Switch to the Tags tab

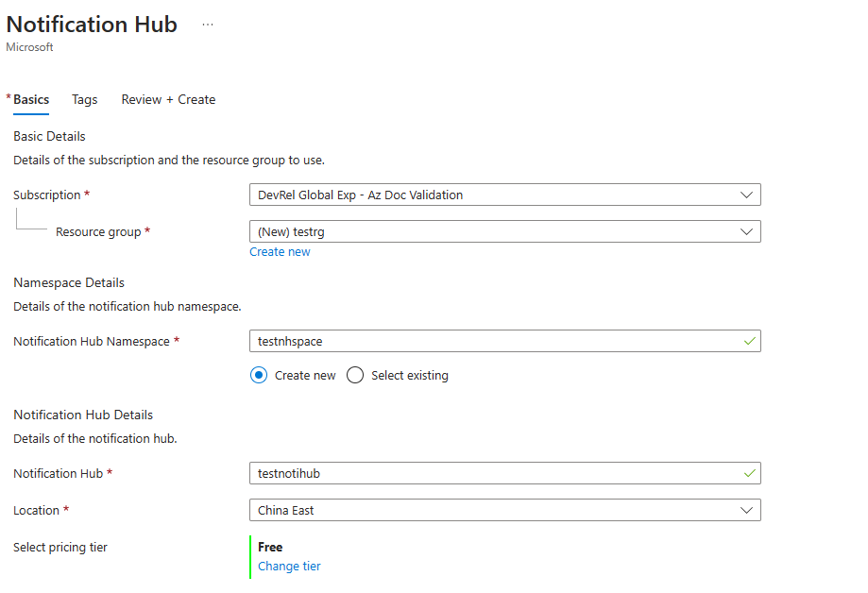click(x=85, y=99)
